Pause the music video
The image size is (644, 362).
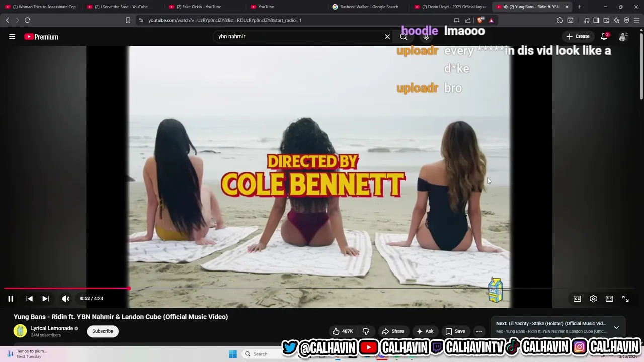[x=11, y=299]
